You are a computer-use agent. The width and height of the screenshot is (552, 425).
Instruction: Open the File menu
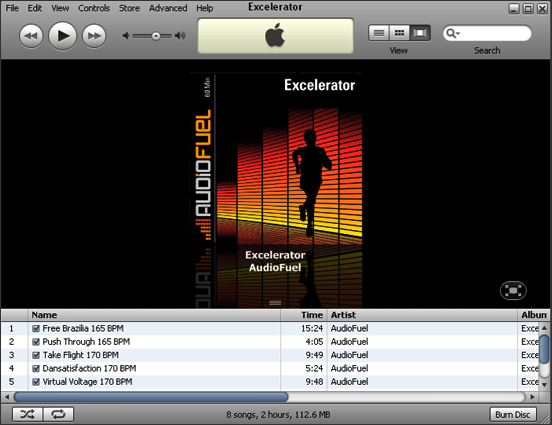click(x=12, y=8)
